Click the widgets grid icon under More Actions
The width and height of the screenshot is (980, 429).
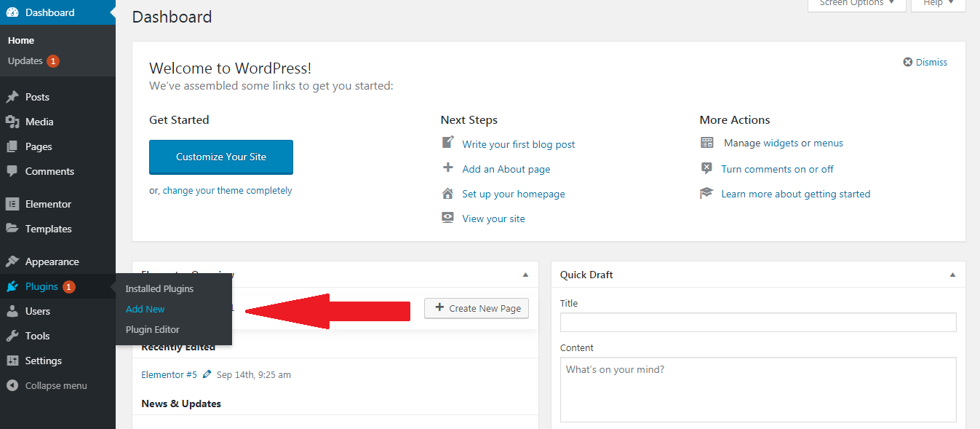click(x=707, y=143)
